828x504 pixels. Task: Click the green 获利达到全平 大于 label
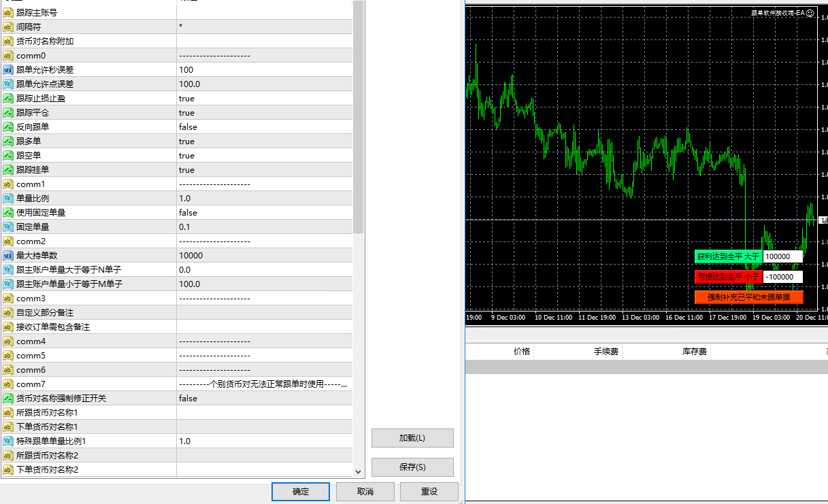(x=728, y=256)
